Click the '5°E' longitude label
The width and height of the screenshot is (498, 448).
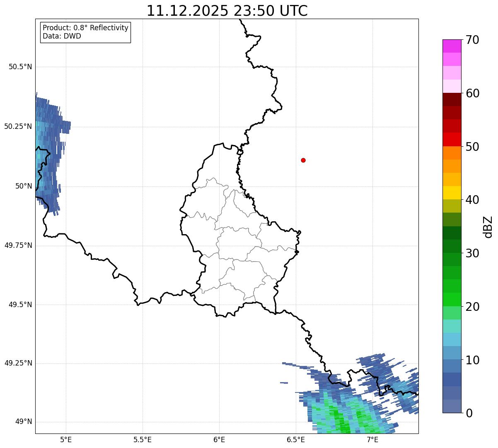(66, 439)
